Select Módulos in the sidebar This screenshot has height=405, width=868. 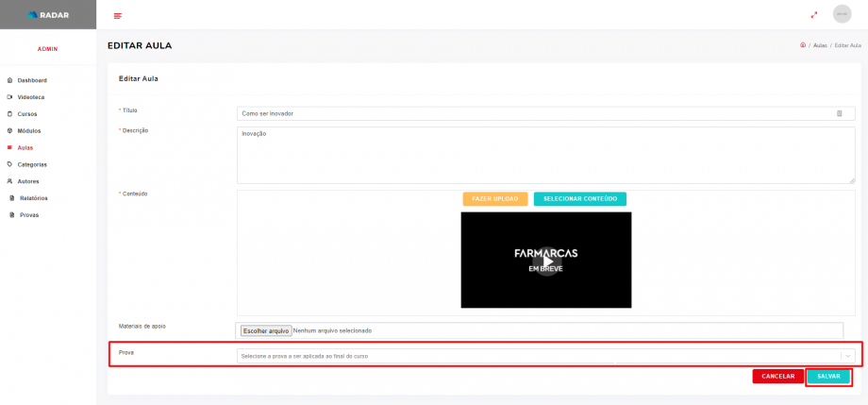point(28,130)
